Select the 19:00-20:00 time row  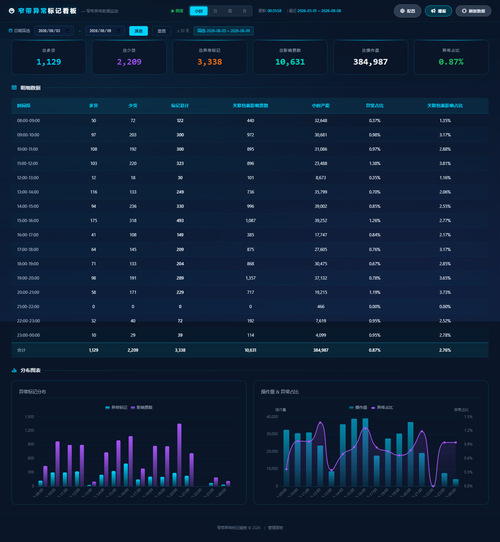250,278
